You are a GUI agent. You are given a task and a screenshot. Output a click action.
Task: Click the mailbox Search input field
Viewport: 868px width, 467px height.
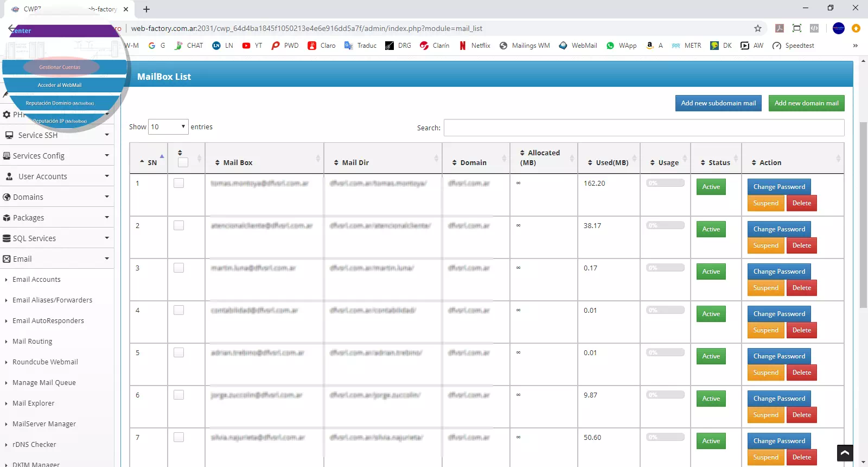tap(644, 128)
